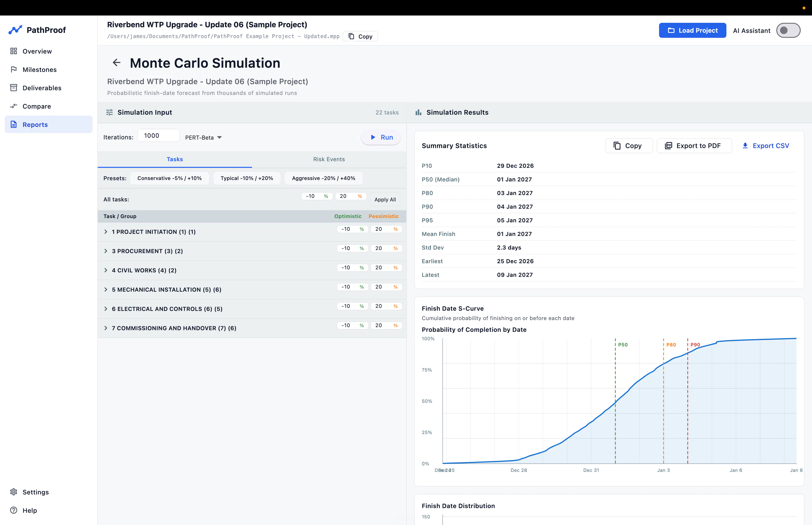Click the Latest value 09 Jan 2027
Image resolution: width=812 pixels, height=525 pixels.
(515, 275)
